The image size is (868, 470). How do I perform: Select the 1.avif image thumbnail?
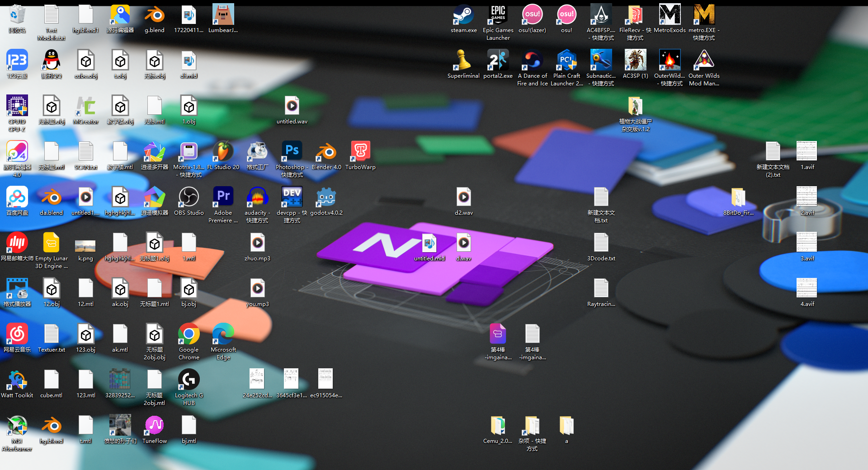(x=807, y=152)
